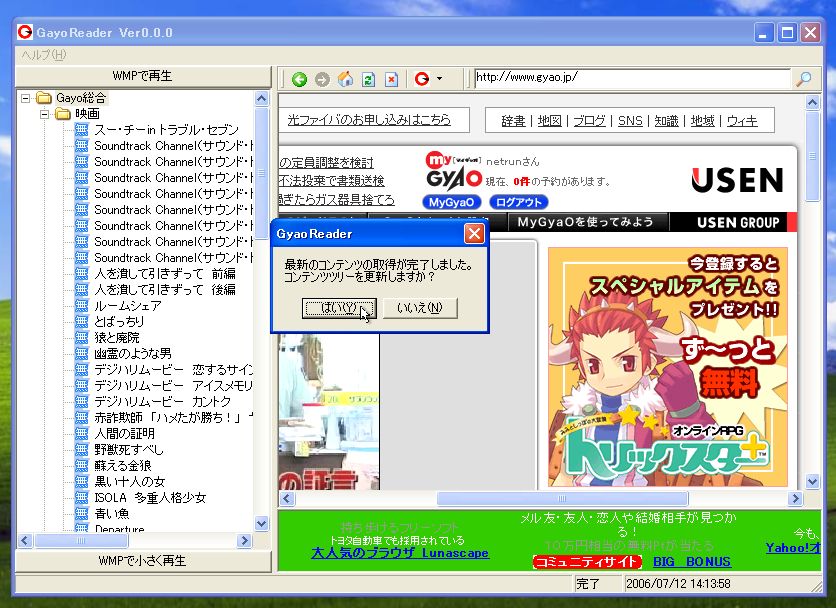Collapse the 映画 folder node

[x=45, y=114]
